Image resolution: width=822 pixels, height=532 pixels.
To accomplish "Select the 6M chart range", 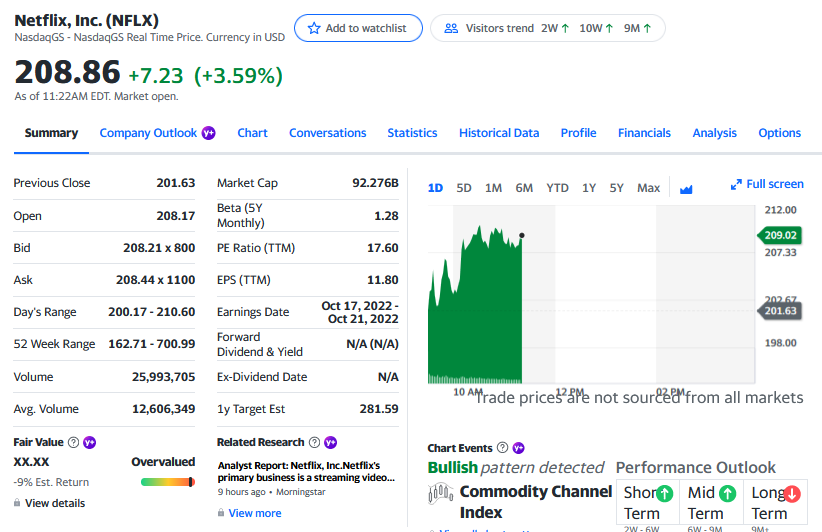I will (x=524, y=188).
